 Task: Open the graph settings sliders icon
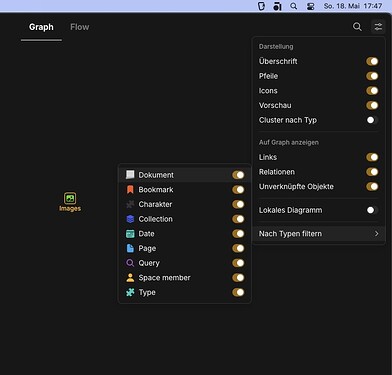(x=378, y=27)
